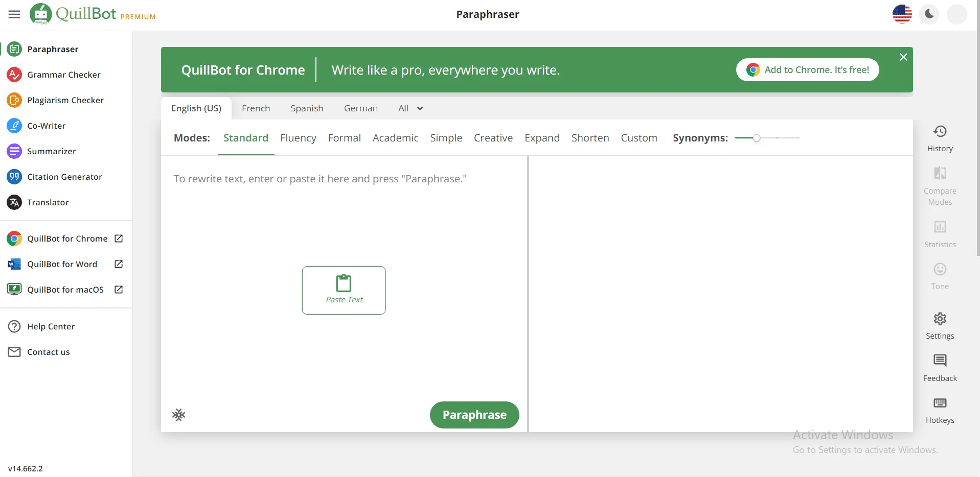
Task: Click external link icon beside QuillBot for Chrome
Action: 119,238
